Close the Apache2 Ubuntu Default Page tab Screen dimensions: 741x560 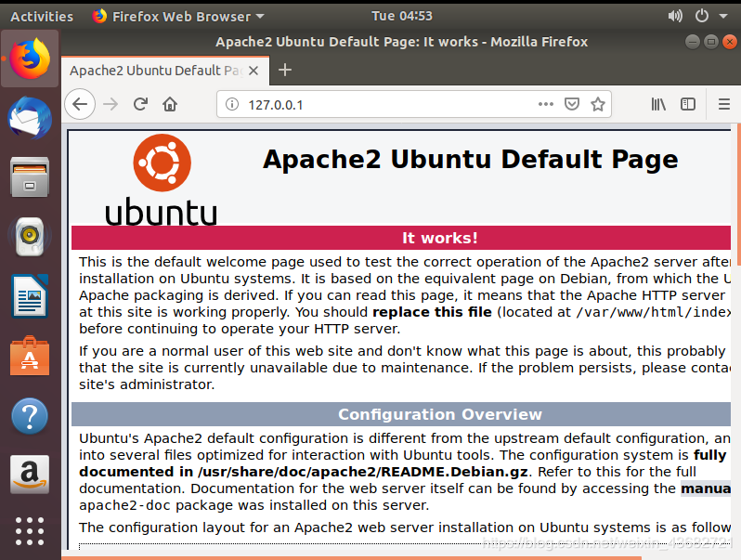pyautogui.click(x=253, y=71)
